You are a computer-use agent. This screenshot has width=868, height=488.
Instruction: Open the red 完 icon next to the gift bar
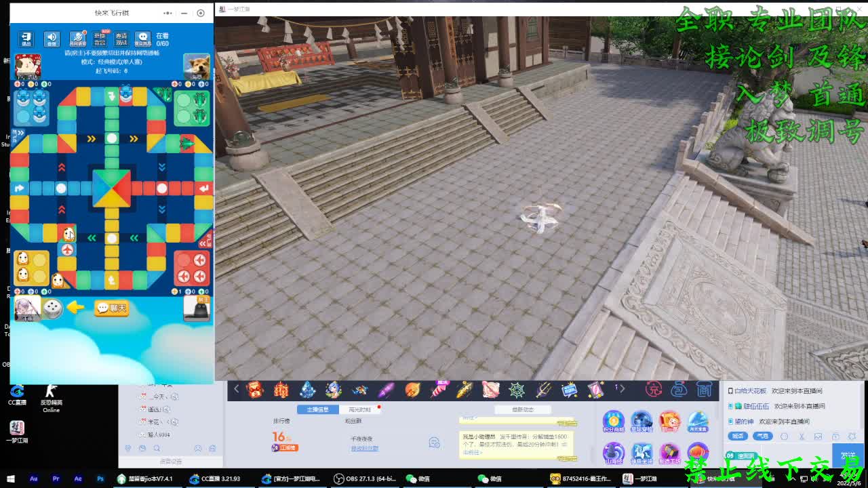(653, 389)
